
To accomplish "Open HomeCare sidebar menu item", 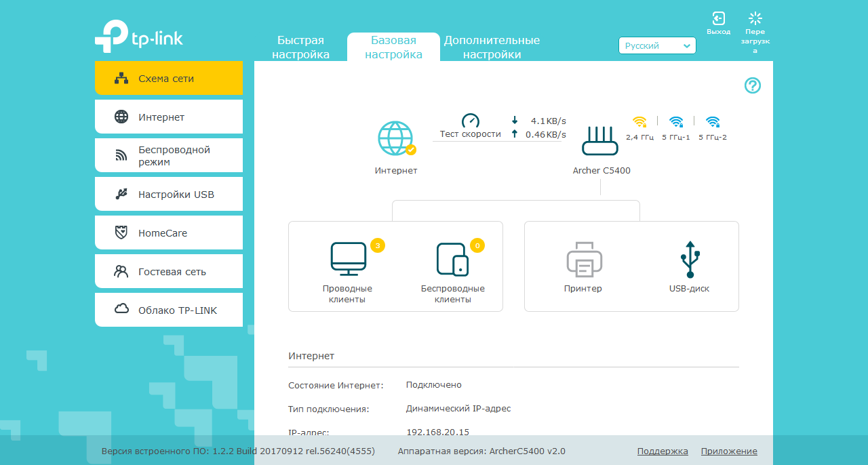I will click(x=169, y=232).
